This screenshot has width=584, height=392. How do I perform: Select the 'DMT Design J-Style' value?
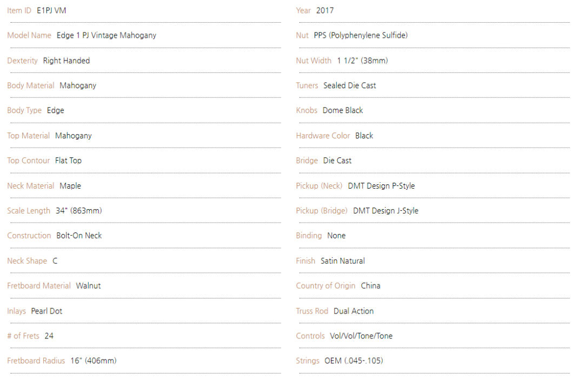pos(386,211)
